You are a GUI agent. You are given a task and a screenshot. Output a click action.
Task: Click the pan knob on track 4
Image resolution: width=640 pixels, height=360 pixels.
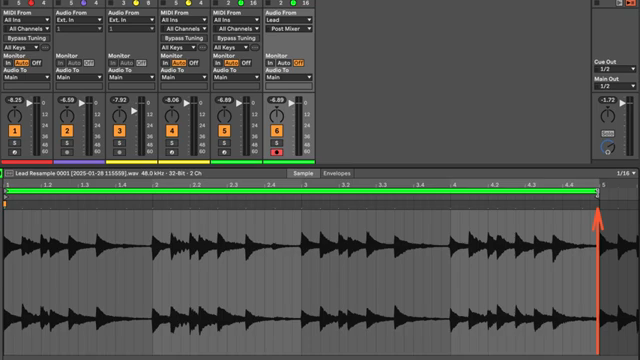(172, 116)
